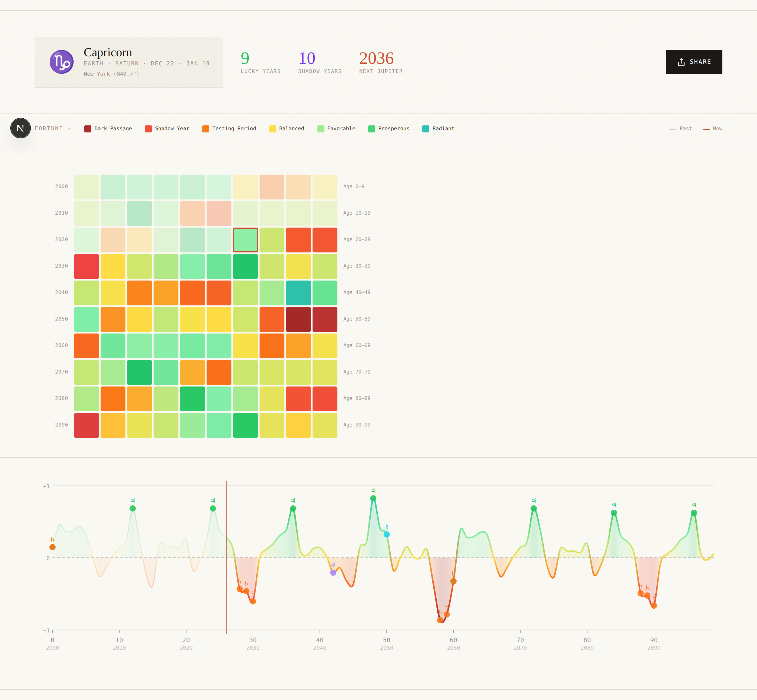Click the purple Uranus marker near age 42

pos(333,573)
